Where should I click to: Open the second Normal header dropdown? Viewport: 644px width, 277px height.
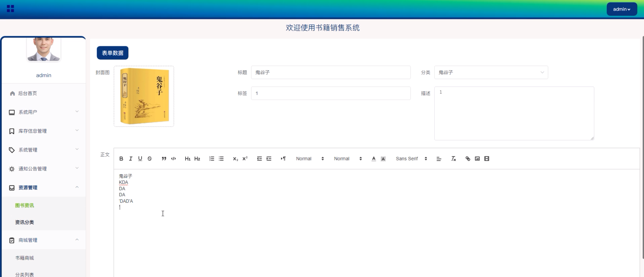pyautogui.click(x=348, y=159)
